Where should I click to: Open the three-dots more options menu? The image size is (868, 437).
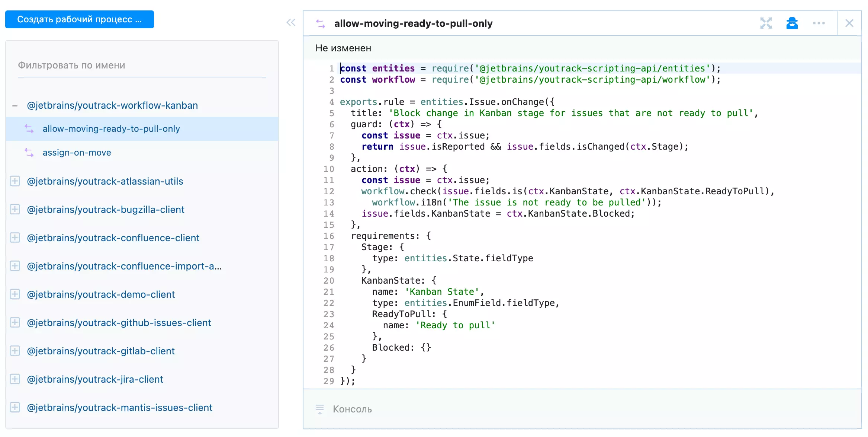click(x=819, y=23)
